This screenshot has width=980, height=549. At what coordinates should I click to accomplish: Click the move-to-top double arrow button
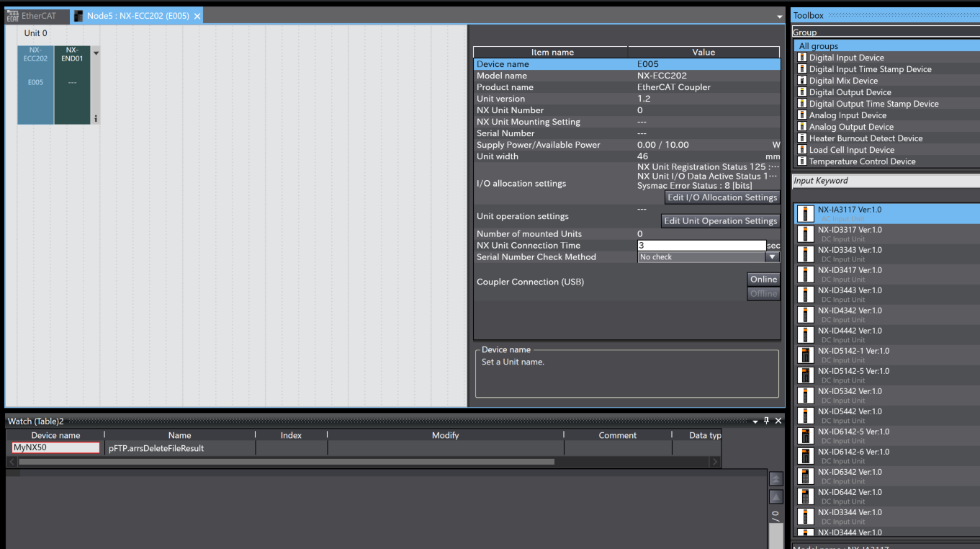tap(776, 479)
